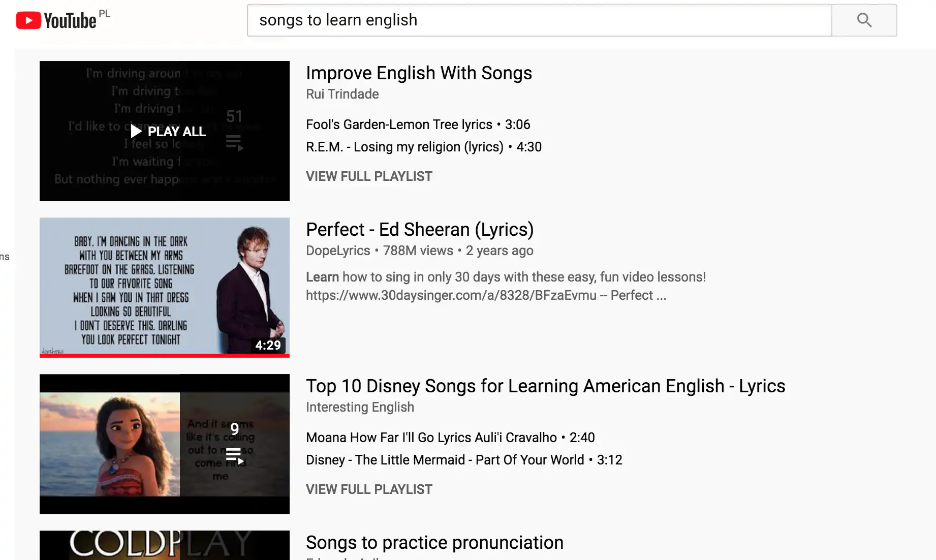Click the '788M views' text
Viewport: 936px width, 560px height.
418,251
